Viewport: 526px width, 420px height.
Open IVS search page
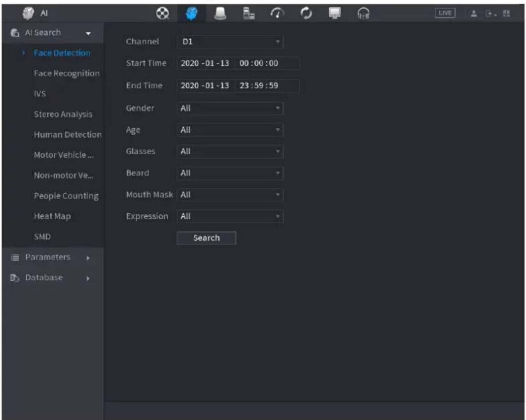tap(40, 94)
